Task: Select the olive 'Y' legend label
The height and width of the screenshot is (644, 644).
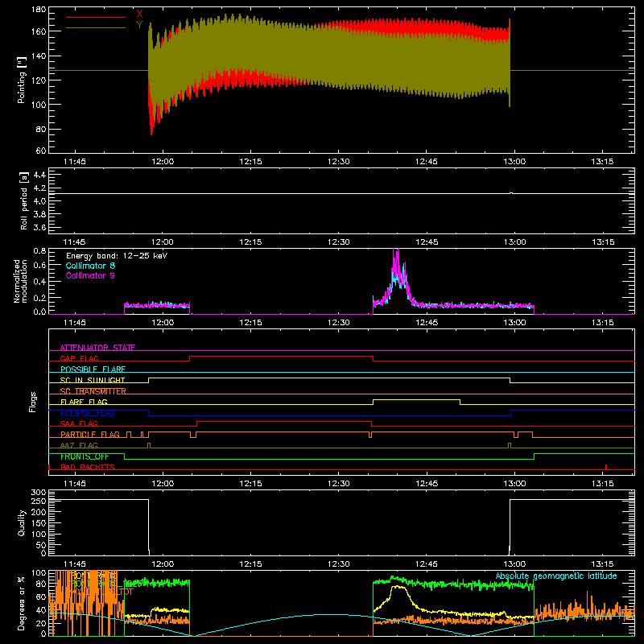Action: point(139,25)
